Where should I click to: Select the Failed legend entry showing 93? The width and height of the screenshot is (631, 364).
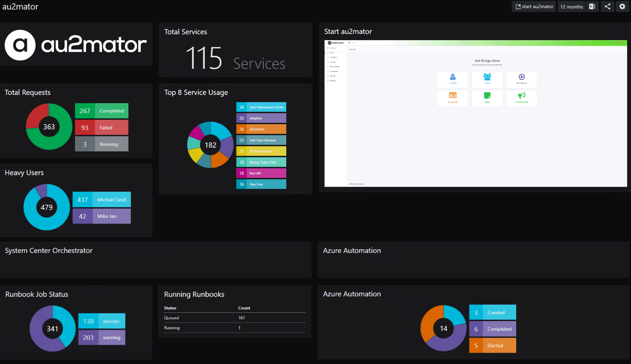click(x=101, y=128)
